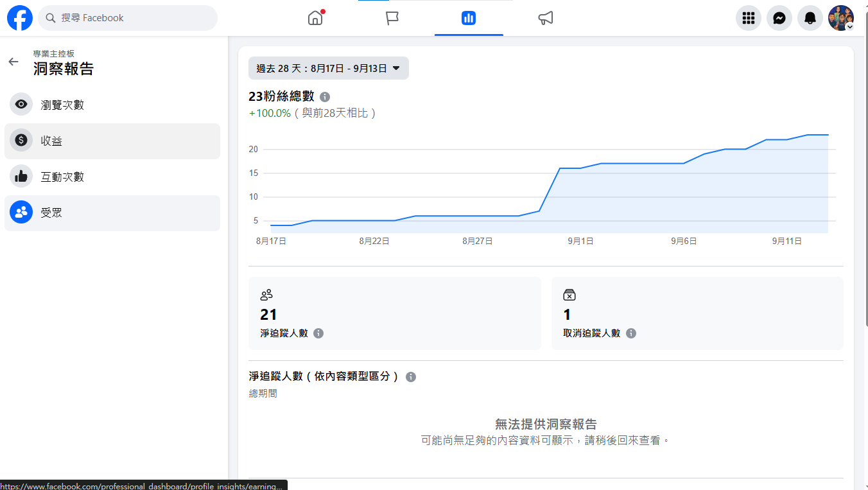Click the Facebook logo icon
868x490 pixels.
[x=20, y=18]
